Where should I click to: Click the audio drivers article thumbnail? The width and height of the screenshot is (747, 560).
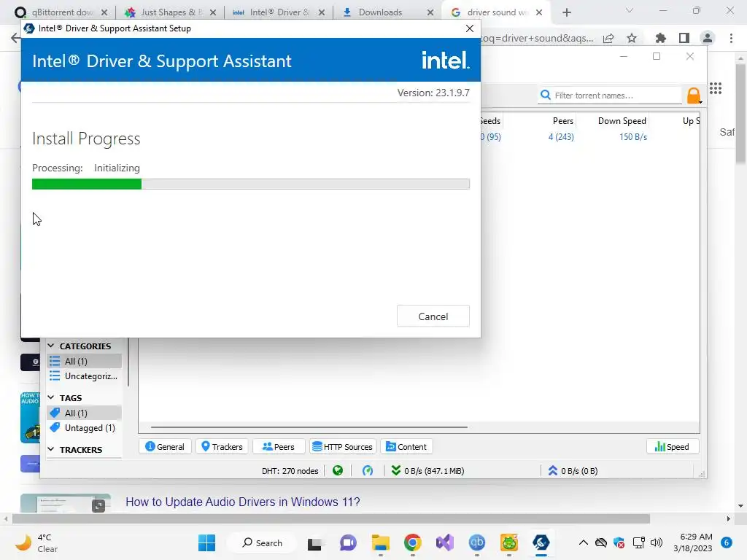tap(65, 503)
